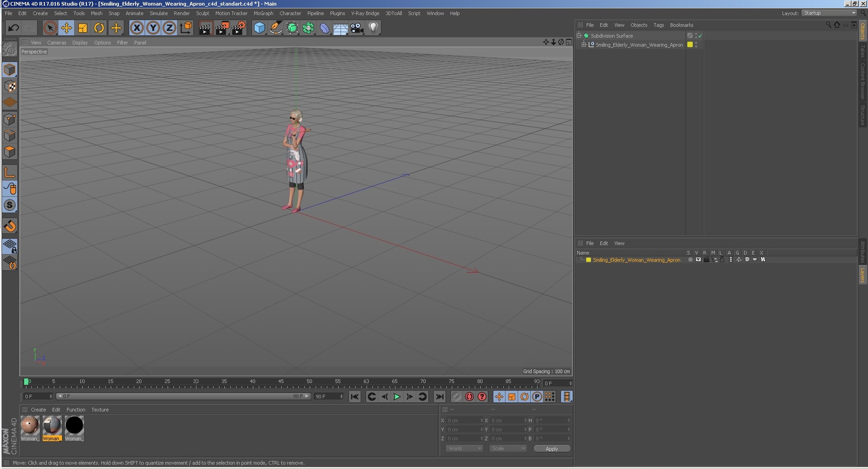Add a Light object
Screen dimensions: 868x469
373,28
